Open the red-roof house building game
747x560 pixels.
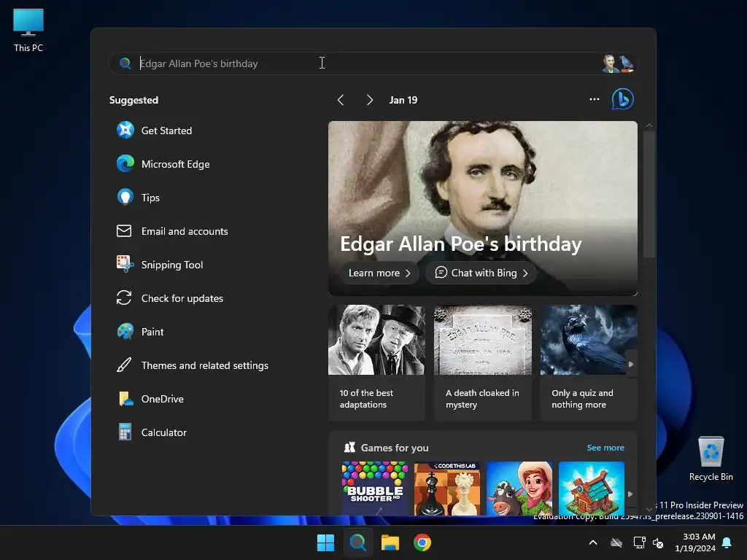point(591,489)
